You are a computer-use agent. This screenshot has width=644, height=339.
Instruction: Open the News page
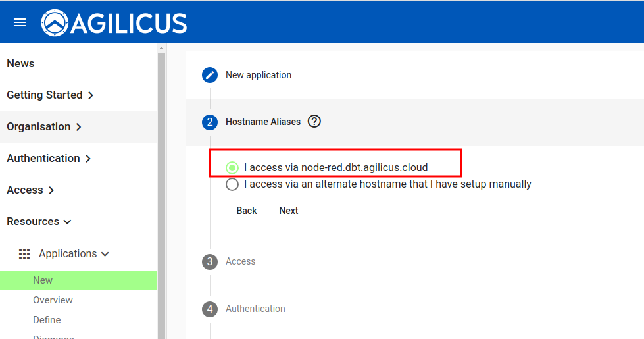tap(20, 63)
